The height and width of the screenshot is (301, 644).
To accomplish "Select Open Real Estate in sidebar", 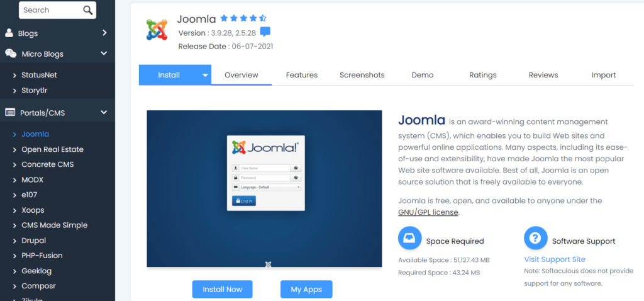I will (53, 149).
